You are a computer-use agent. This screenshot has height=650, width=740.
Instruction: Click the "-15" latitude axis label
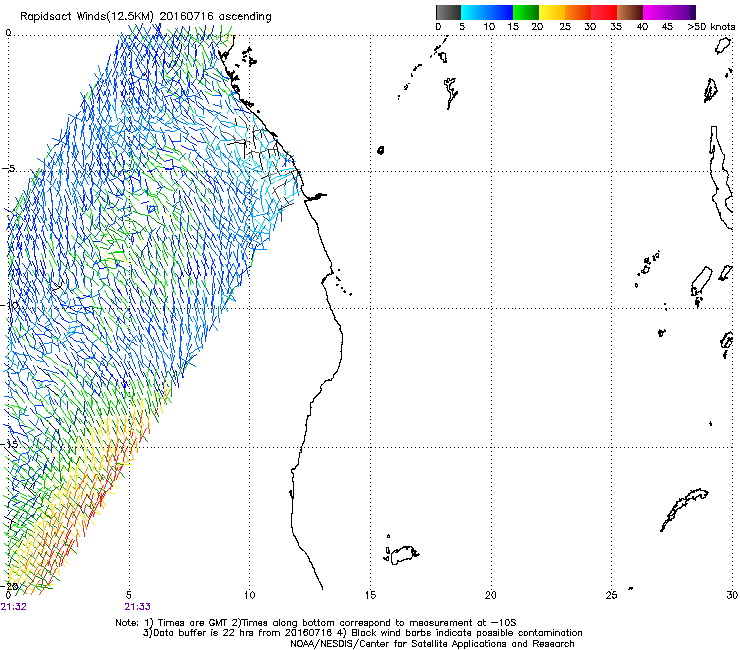(10, 444)
